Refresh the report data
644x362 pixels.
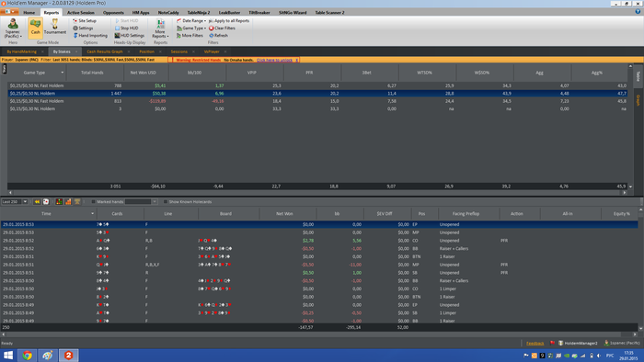(218, 35)
